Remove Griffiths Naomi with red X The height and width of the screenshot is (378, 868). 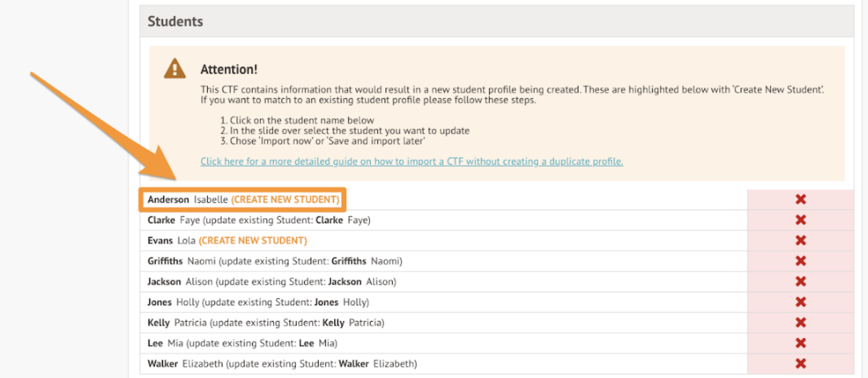coord(800,261)
